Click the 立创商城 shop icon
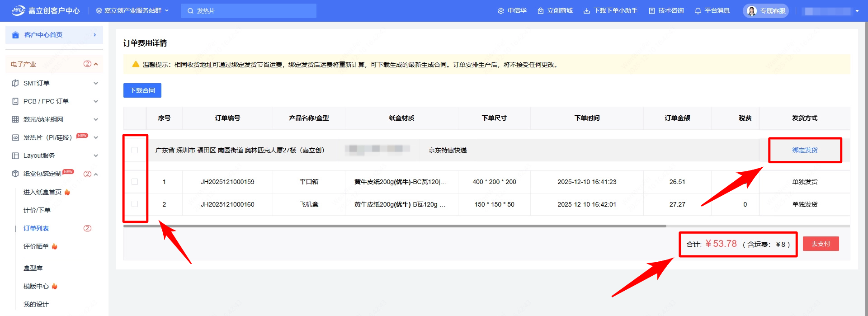The height and width of the screenshot is (316, 868). click(x=541, y=11)
